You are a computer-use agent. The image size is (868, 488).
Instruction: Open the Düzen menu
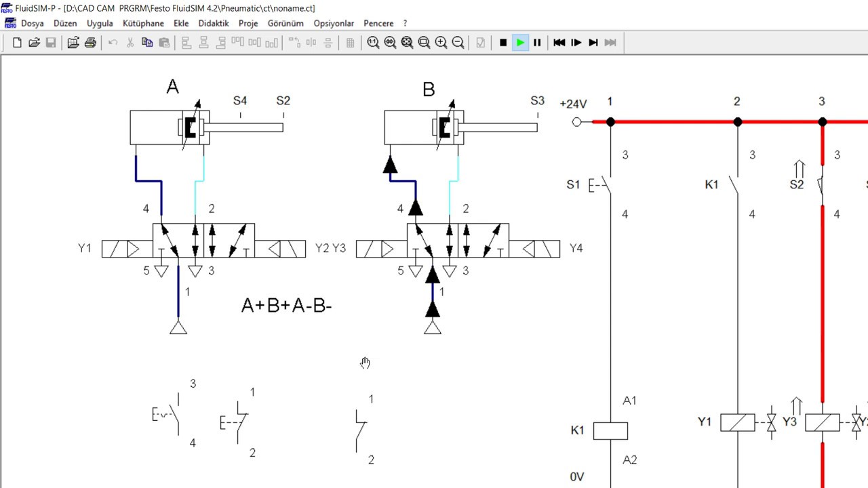click(x=65, y=23)
